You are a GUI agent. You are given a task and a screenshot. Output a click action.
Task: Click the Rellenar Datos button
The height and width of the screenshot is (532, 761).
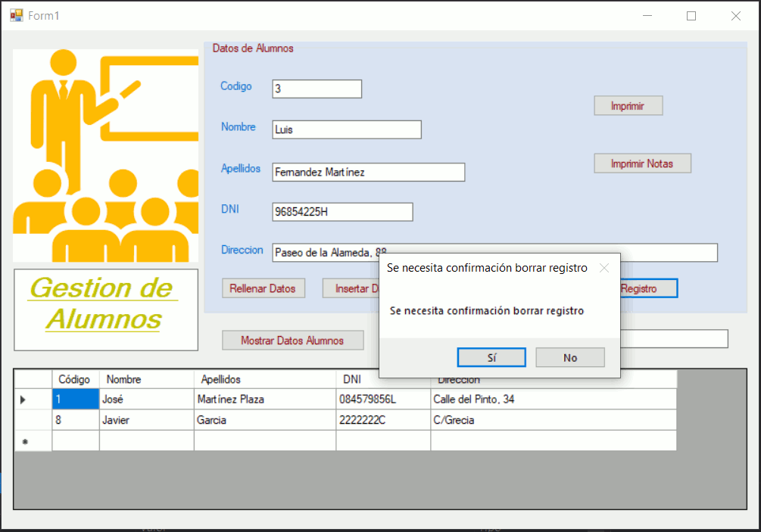pos(263,288)
